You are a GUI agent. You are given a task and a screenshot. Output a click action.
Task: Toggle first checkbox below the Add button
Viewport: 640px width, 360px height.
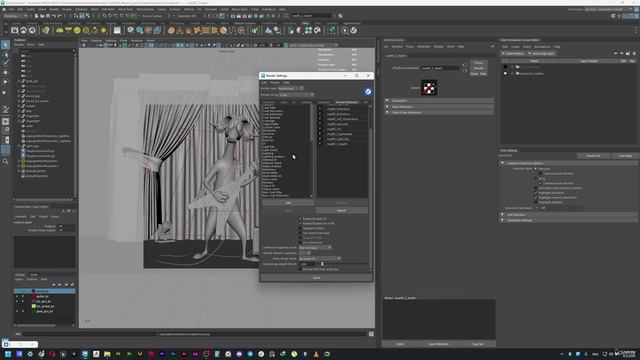tap(300, 219)
